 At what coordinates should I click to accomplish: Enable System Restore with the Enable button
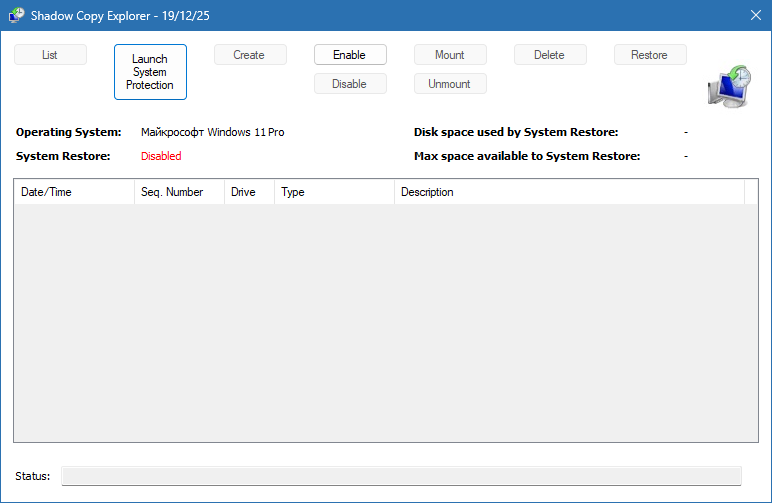[350, 55]
